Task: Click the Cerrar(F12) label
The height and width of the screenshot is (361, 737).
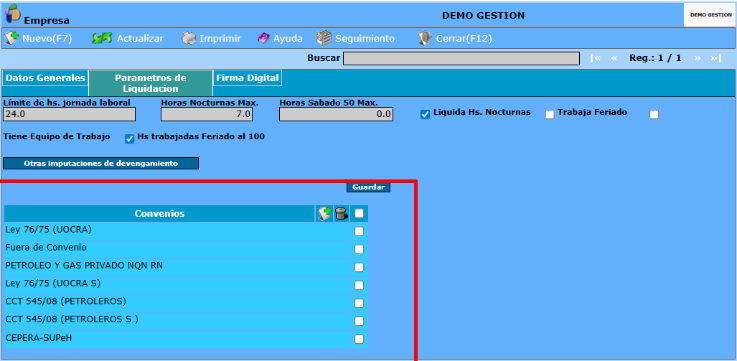Action: (464, 39)
